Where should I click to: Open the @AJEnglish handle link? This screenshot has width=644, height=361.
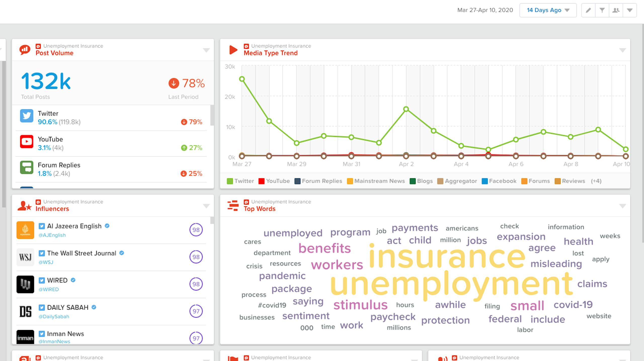(x=52, y=235)
